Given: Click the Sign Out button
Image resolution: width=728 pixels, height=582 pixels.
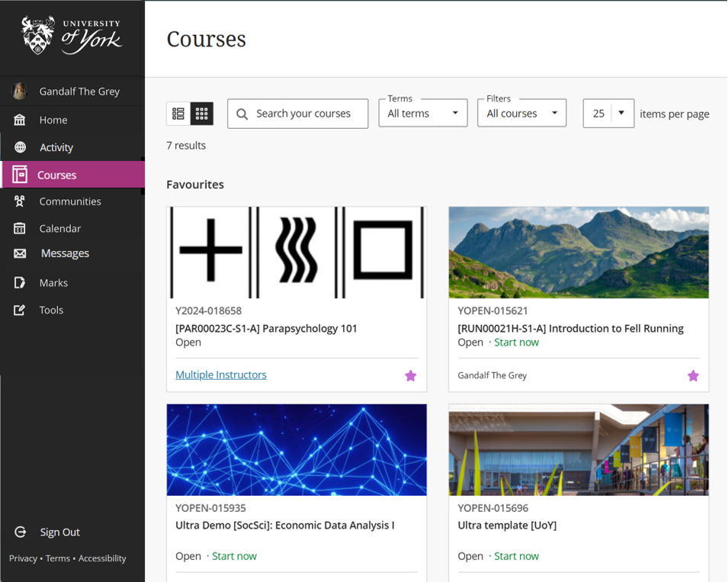Looking at the screenshot, I should point(59,532).
